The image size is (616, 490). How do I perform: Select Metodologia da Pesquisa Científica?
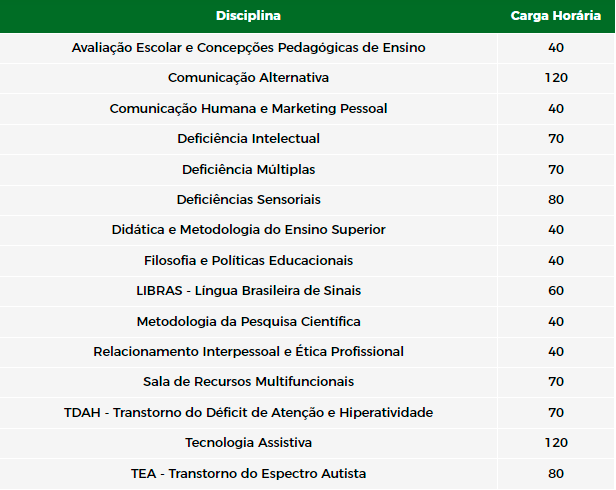[248, 321]
